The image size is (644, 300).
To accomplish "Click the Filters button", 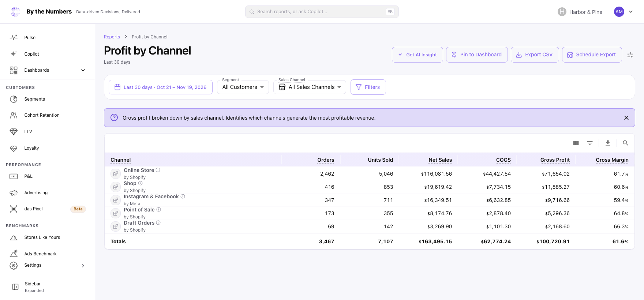I will pos(368,87).
